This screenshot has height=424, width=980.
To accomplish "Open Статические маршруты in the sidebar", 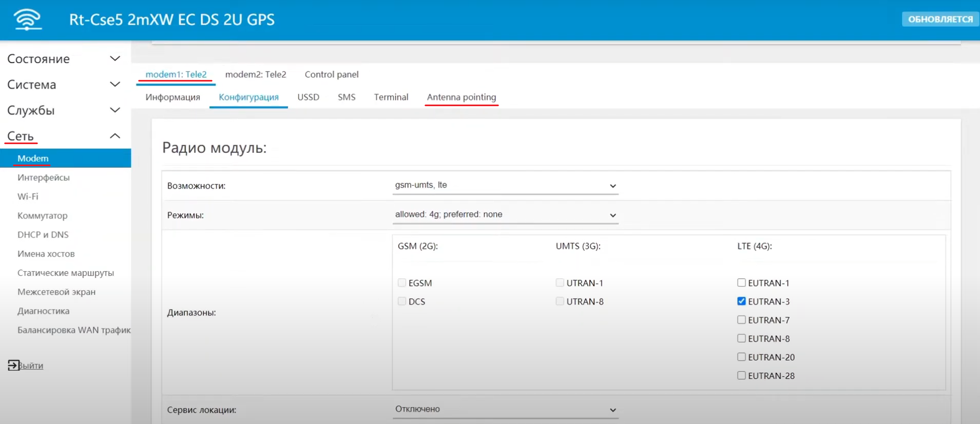I will [65, 273].
